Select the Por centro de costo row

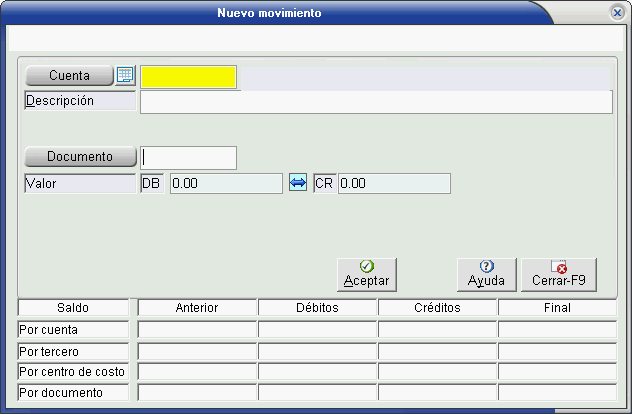[x=73, y=372]
